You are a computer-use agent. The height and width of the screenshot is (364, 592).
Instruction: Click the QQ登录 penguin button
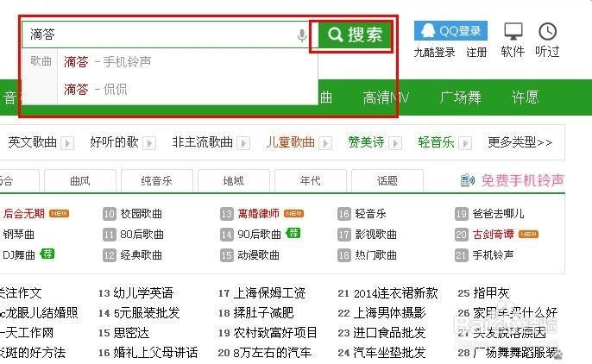click(x=450, y=30)
